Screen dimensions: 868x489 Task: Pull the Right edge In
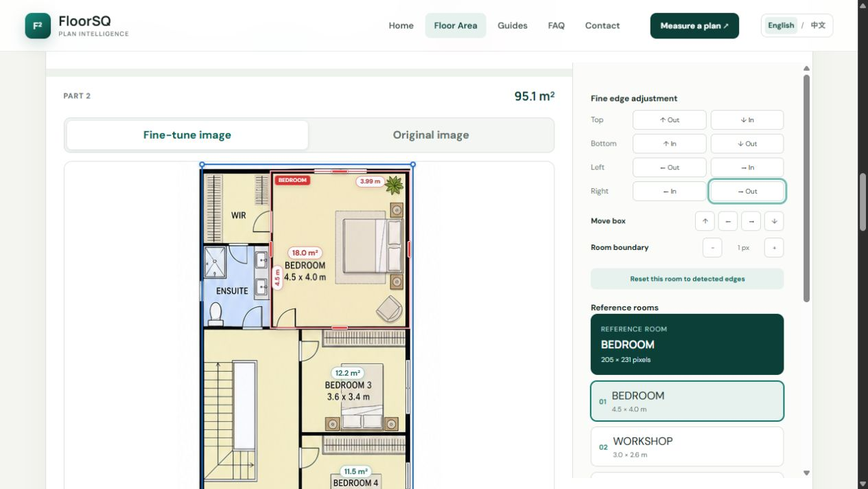(x=669, y=192)
